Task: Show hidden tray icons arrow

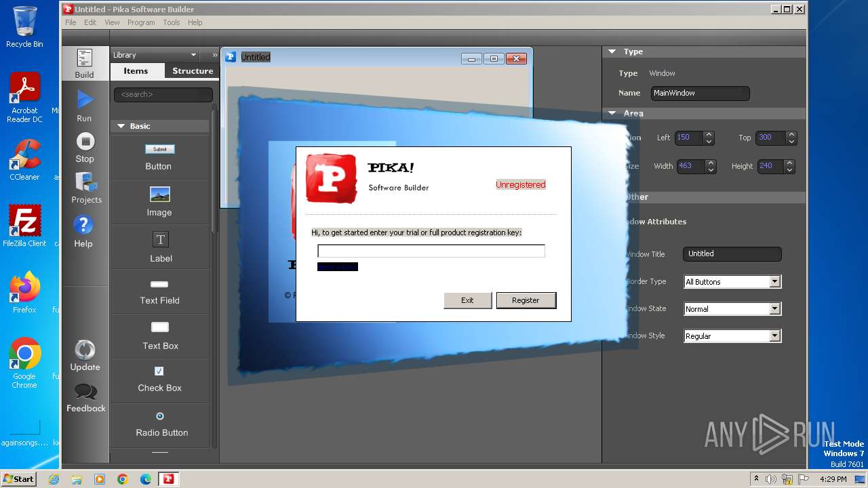Action: tap(756, 479)
